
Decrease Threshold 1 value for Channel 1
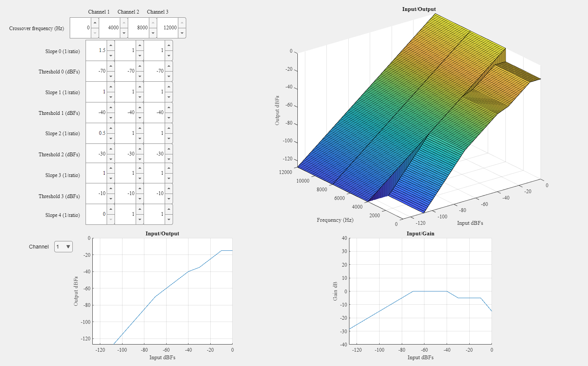(x=110, y=117)
